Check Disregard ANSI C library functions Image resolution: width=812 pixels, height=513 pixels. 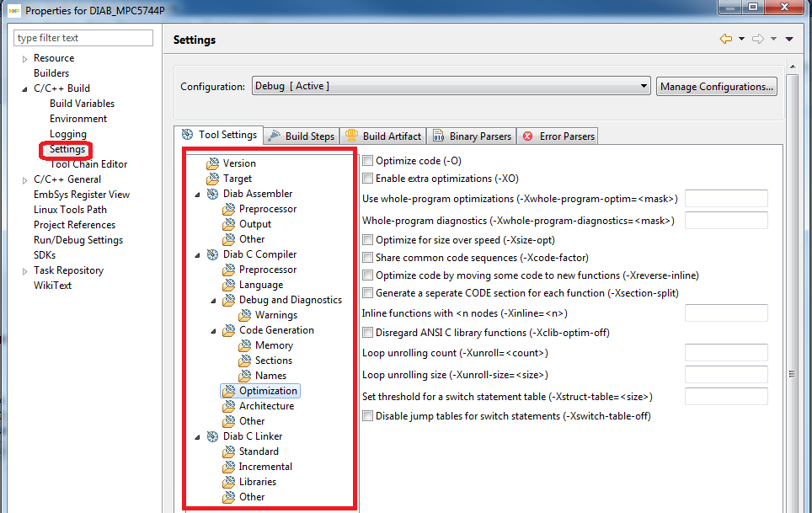(368, 333)
